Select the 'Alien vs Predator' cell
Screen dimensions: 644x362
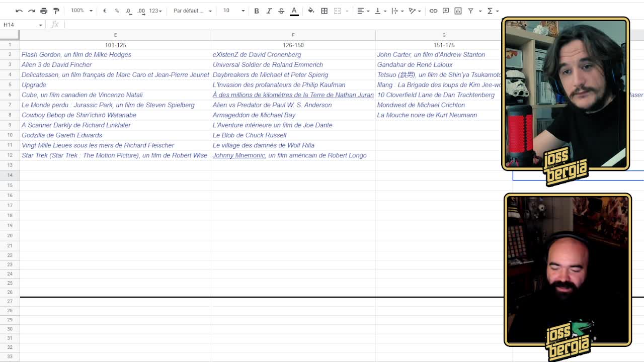[293, 105]
